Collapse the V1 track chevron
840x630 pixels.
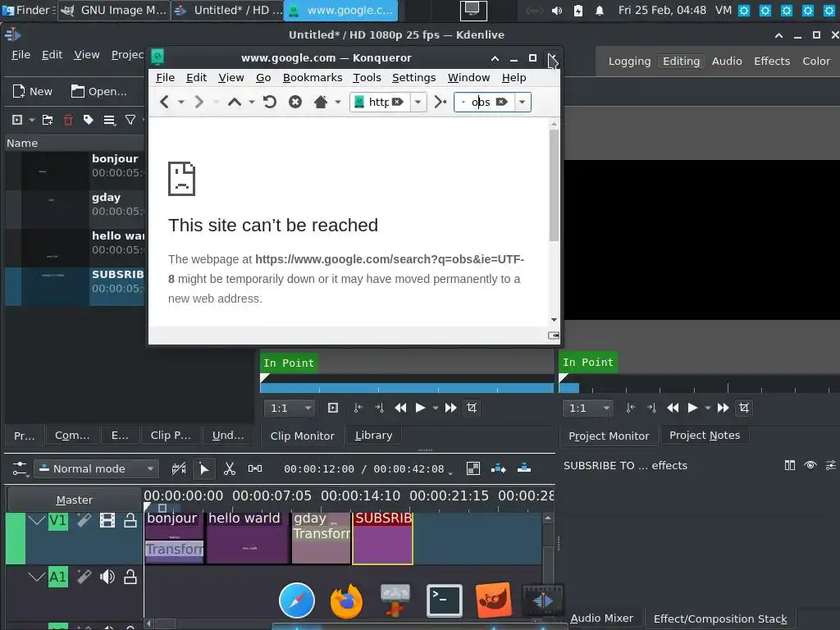[37, 520]
